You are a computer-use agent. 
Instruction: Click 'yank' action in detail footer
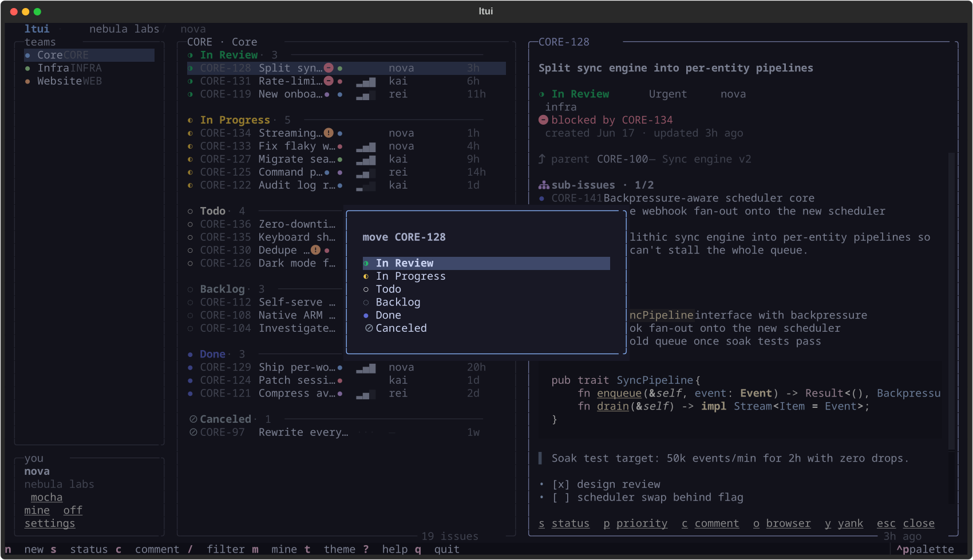point(844,523)
